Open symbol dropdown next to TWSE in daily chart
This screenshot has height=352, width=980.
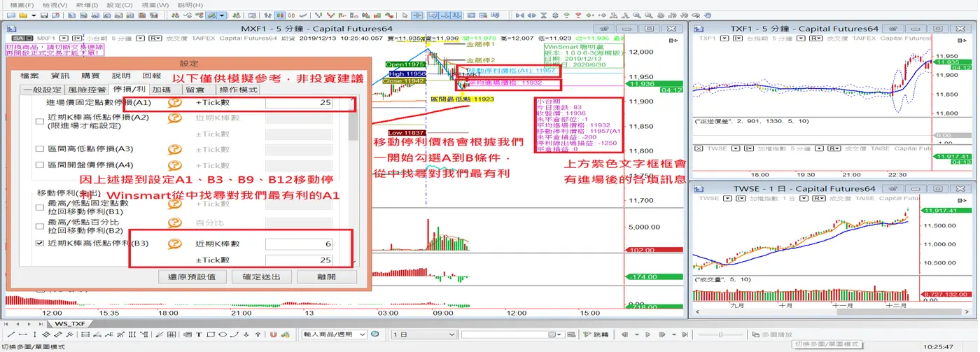tap(727, 199)
